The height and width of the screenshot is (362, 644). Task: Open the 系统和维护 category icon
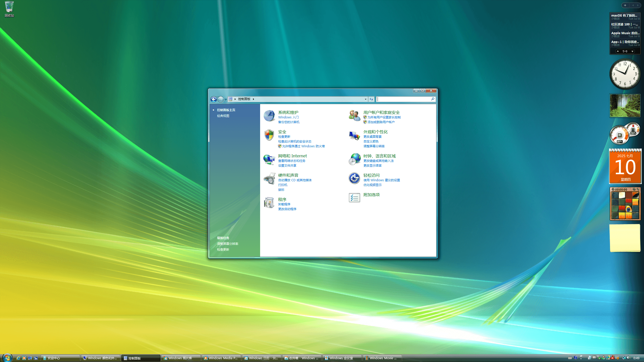[x=269, y=116]
